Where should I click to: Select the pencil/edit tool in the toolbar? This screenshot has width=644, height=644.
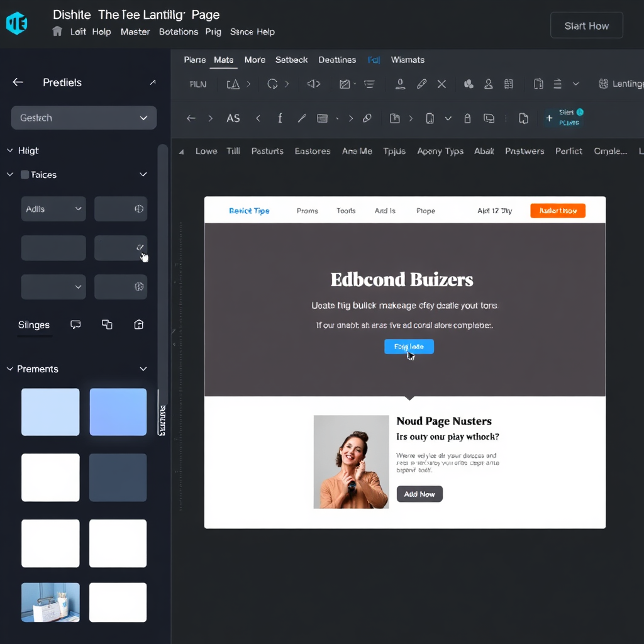(x=421, y=84)
